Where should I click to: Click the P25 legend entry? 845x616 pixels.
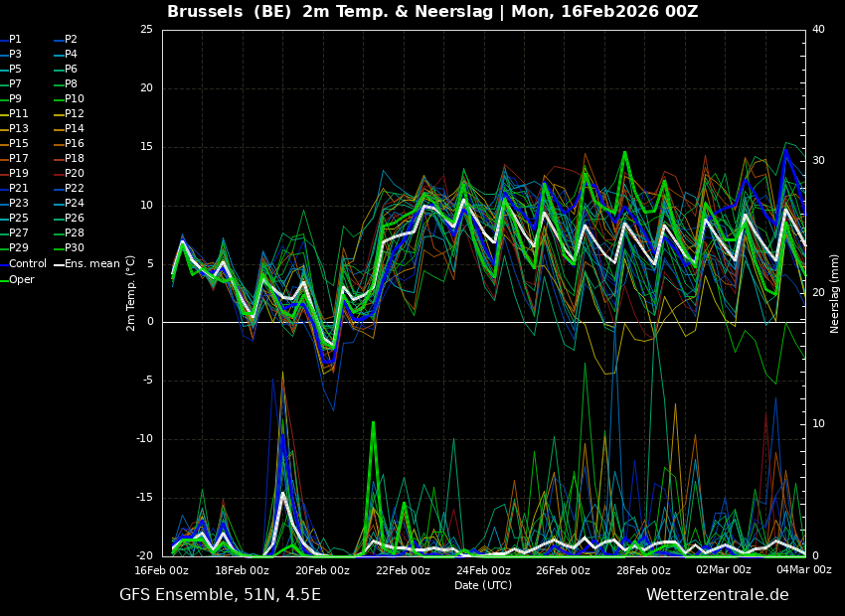coord(14,218)
